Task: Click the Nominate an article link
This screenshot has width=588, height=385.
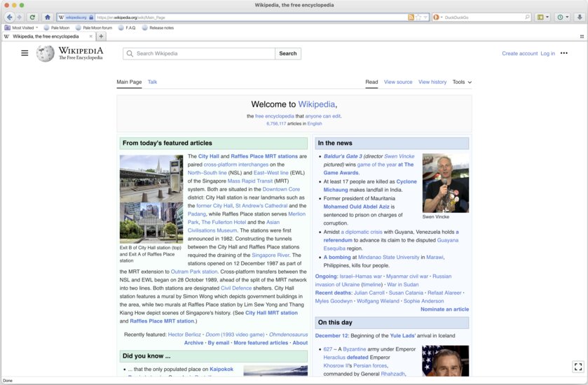Action: (x=444, y=309)
